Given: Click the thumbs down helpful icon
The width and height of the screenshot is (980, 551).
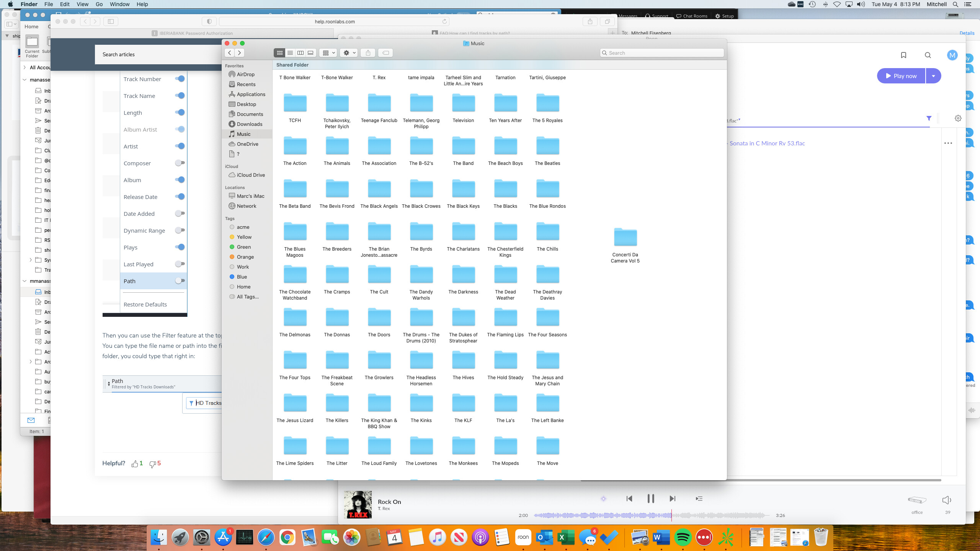Looking at the screenshot, I should tap(152, 464).
